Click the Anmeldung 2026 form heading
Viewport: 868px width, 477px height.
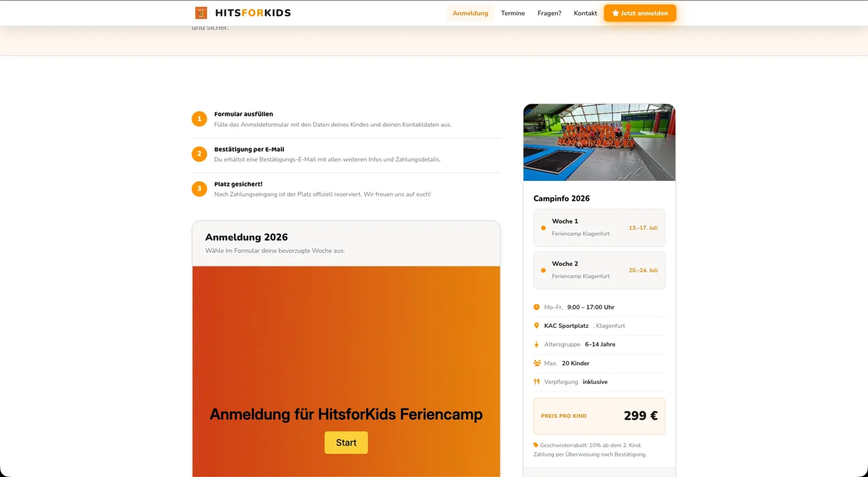(x=246, y=237)
